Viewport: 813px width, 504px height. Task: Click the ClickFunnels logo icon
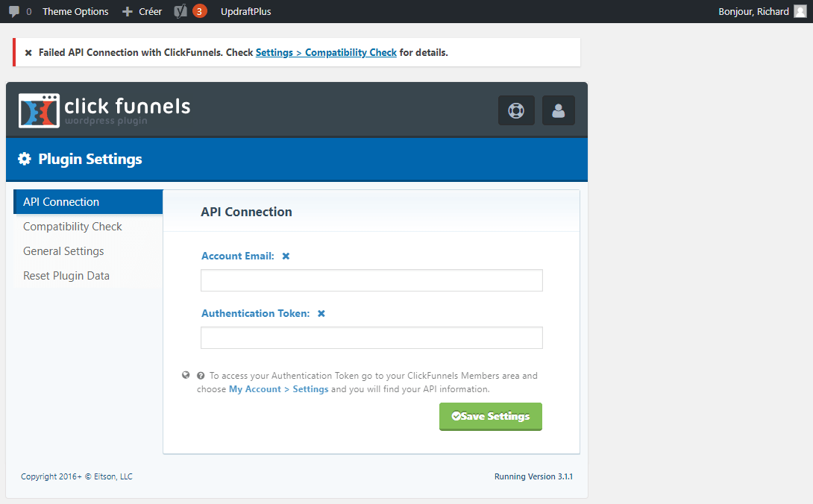(39, 110)
